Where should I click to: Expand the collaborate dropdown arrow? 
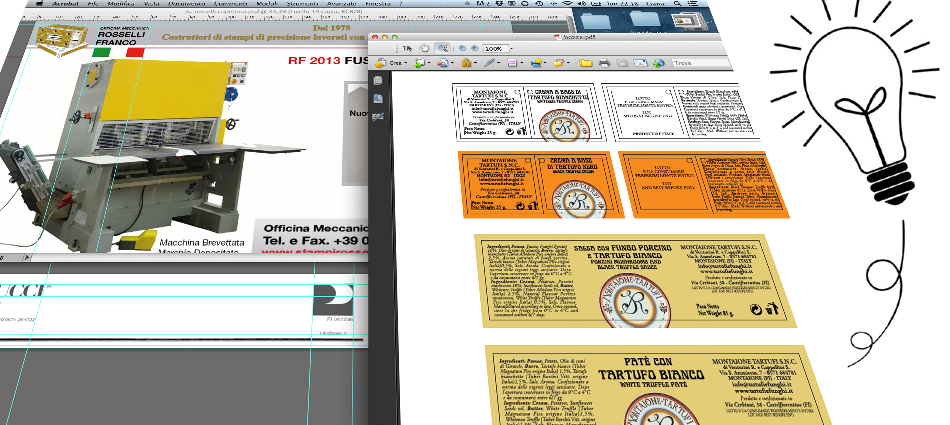point(453,62)
